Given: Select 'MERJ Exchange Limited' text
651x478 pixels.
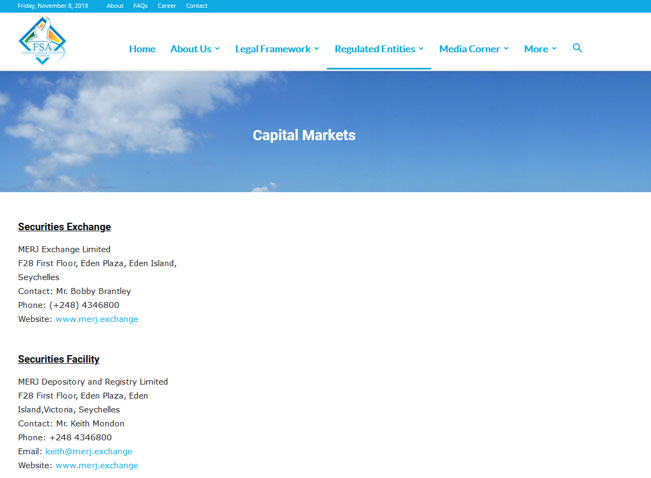Looking at the screenshot, I should (x=64, y=249).
